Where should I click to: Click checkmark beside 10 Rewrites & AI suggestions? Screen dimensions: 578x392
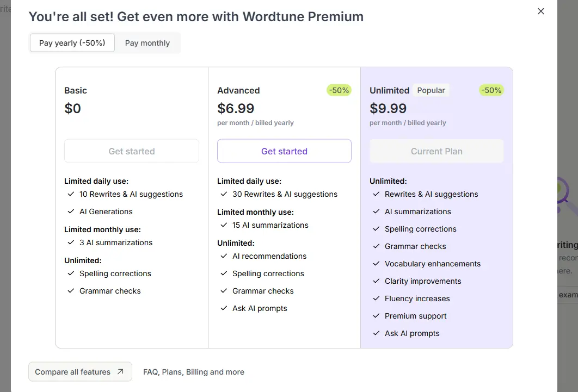coord(71,194)
